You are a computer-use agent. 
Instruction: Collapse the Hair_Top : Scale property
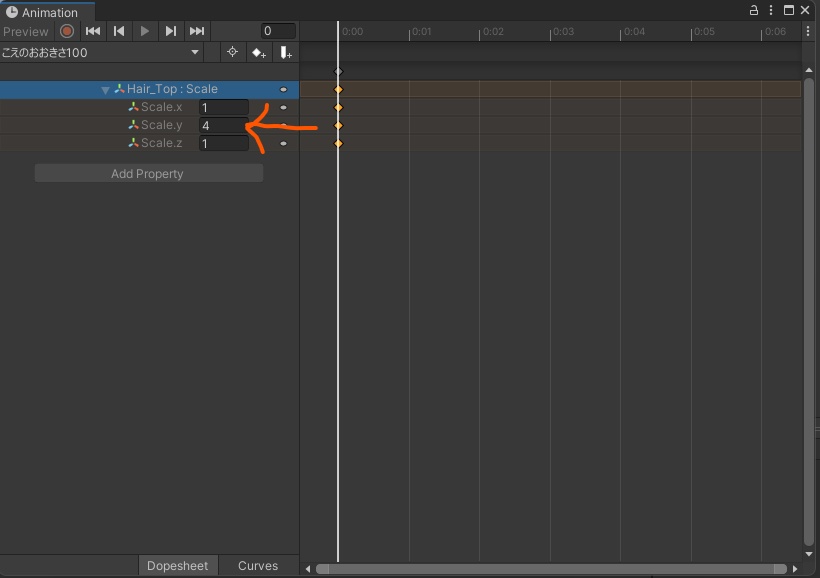click(105, 90)
